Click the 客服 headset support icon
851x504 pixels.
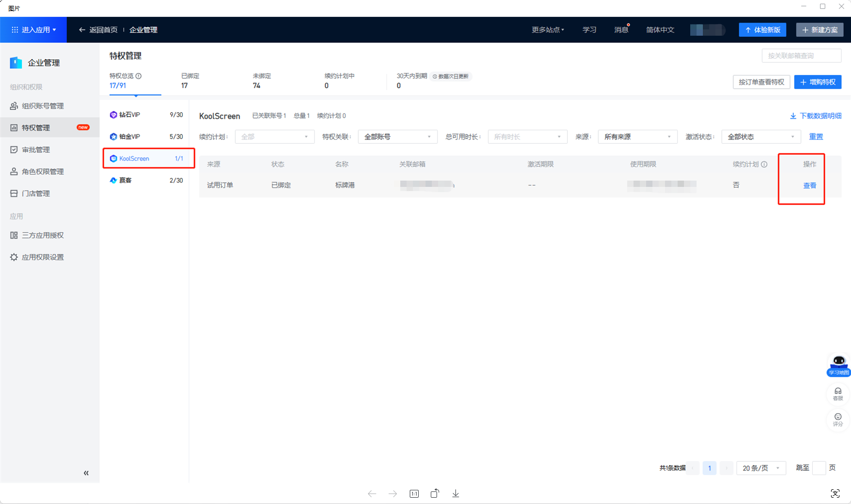[x=838, y=394]
